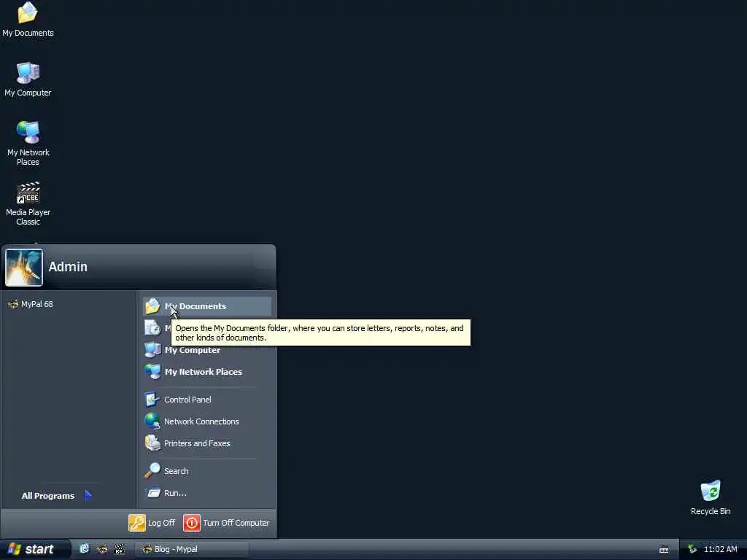Viewport: 747px width, 560px height.
Task: Select My Documents in Start menu
Action: point(207,306)
